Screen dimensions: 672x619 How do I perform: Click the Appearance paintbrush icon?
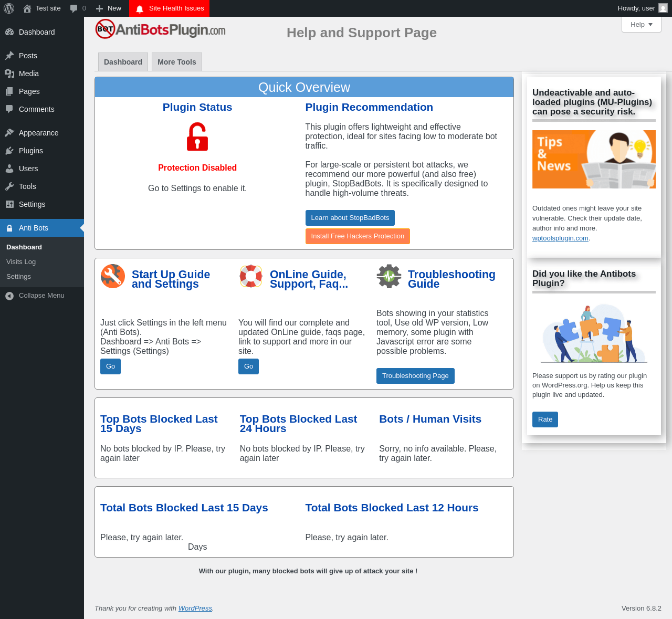(9, 133)
